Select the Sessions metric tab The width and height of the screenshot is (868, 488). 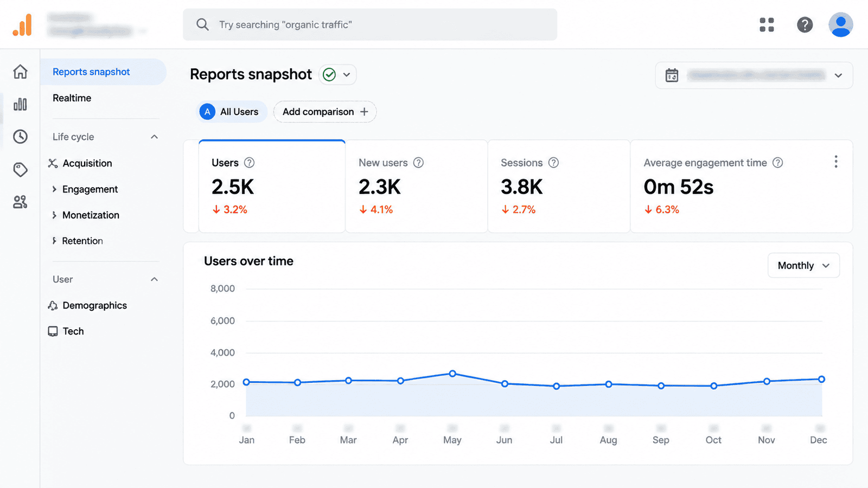click(x=559, y=187)
